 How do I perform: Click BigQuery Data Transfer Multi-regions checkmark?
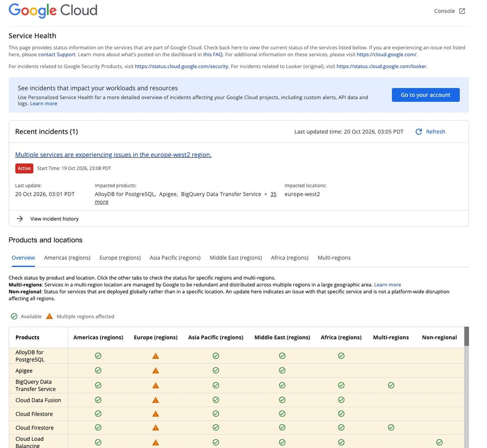(x=391, y=385)
